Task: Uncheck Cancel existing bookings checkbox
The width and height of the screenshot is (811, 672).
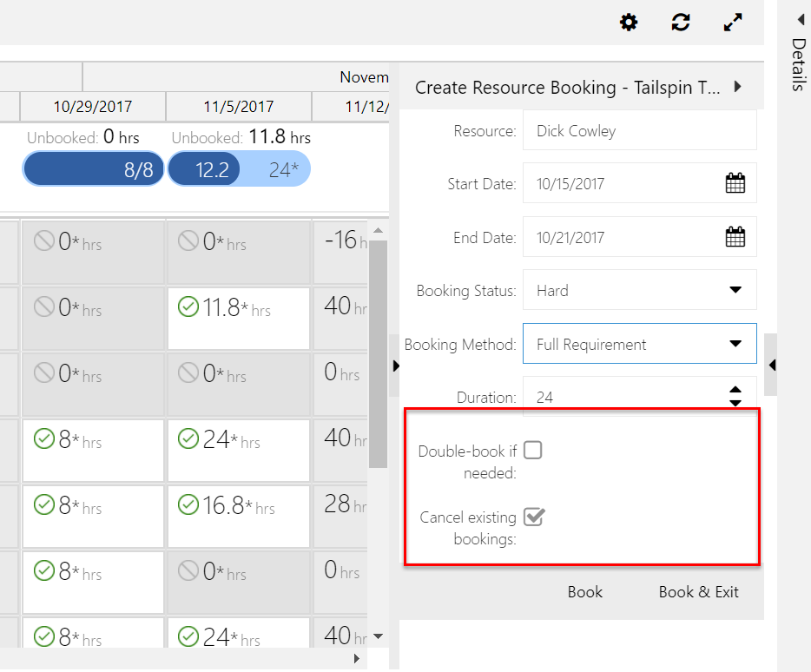Action: click(x=533, y=517)
